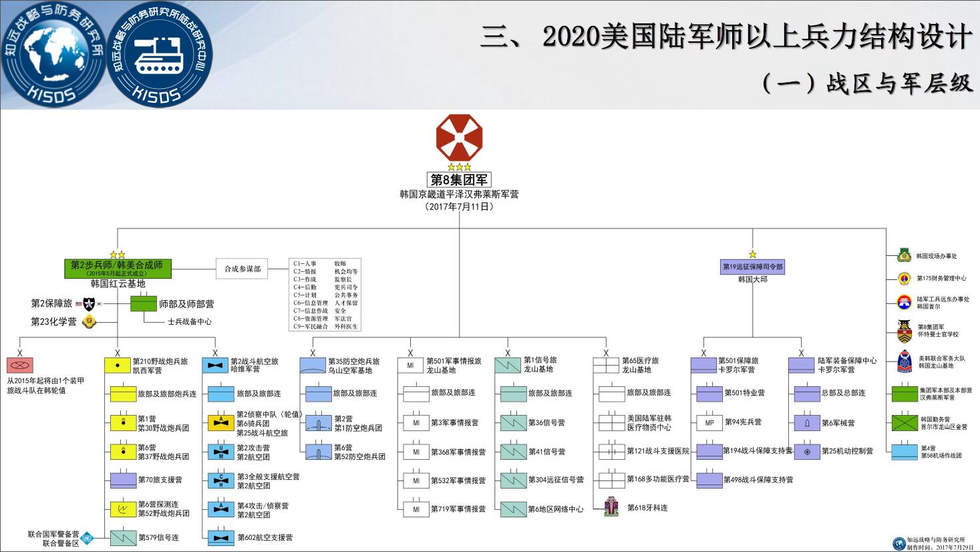Click the 联合国军警备营 diamond icon
980x552 pixels.
(x=87, y=538)
